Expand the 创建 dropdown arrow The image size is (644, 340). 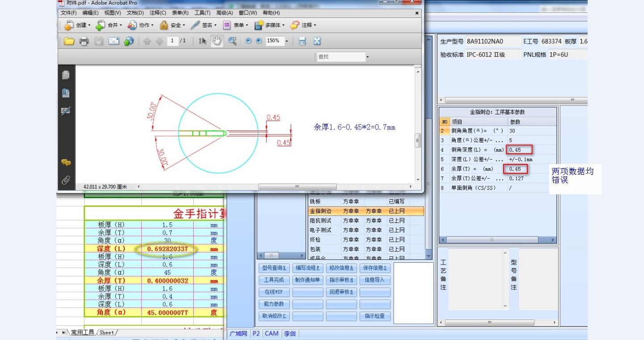point(89,25)
